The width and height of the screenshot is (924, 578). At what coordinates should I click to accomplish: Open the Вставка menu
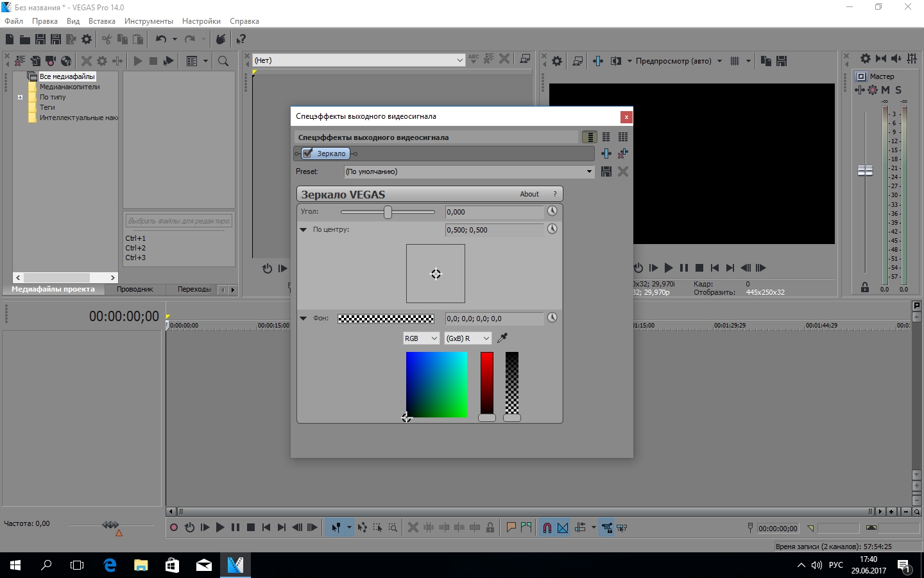tap(102, 21)
